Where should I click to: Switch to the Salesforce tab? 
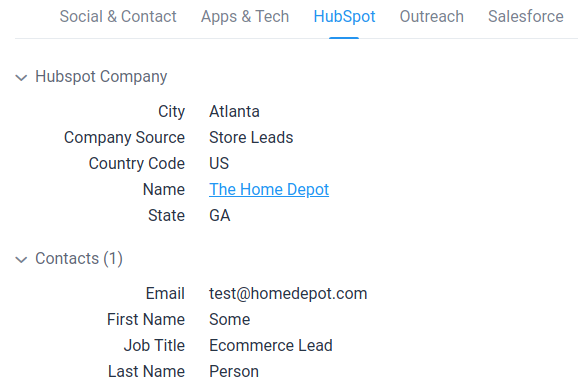point(526,17)
